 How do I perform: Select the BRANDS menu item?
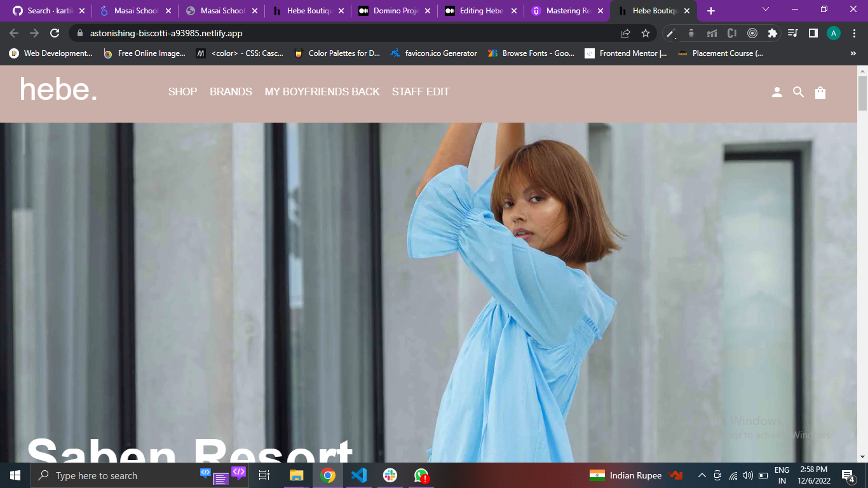click(231, 91)
